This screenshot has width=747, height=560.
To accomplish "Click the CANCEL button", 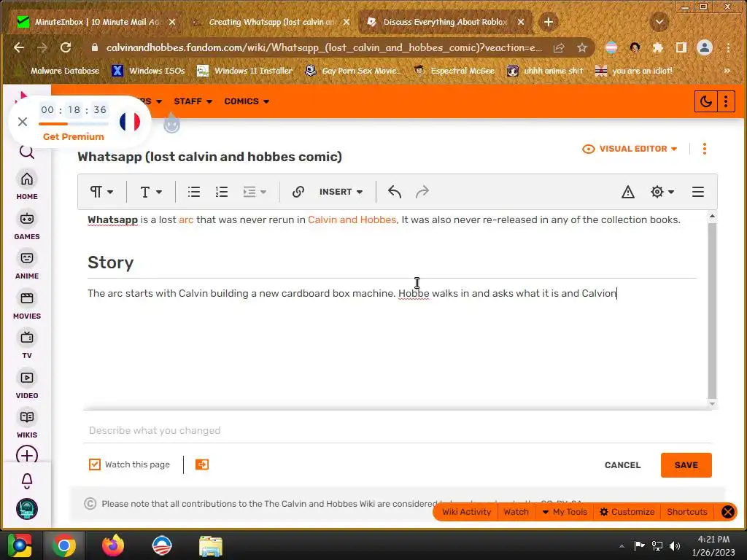I will (x=623, y=465).
